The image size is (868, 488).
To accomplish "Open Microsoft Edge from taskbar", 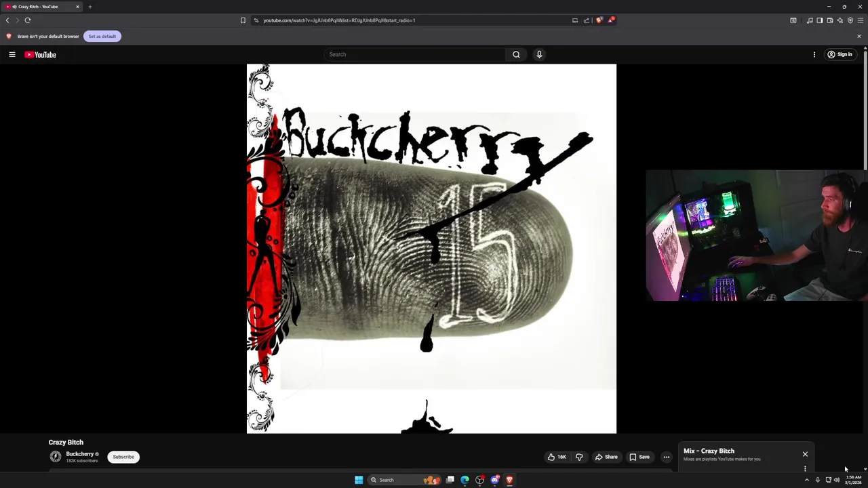I will pyautogui.click(x=465, y=480).
